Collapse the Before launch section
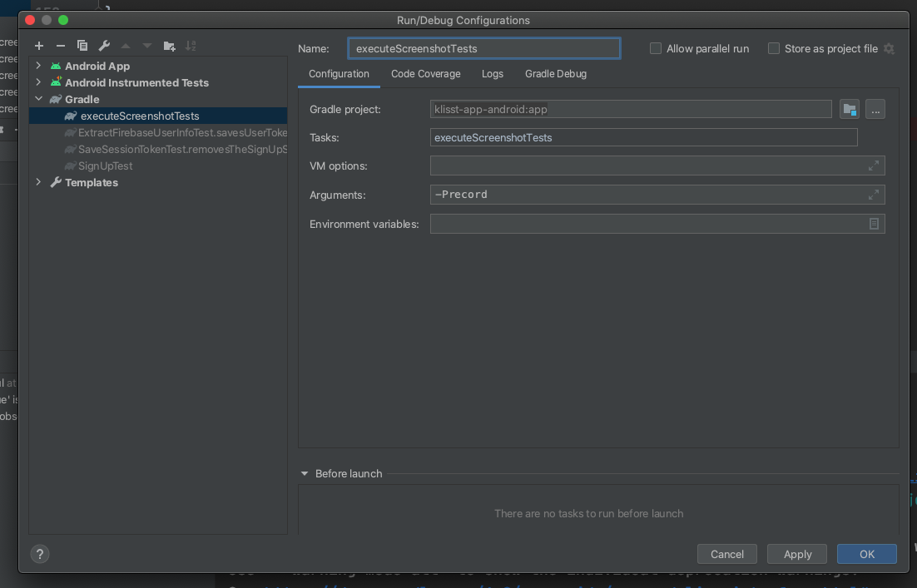Screen dimensions: 917x588 (305, 473)
